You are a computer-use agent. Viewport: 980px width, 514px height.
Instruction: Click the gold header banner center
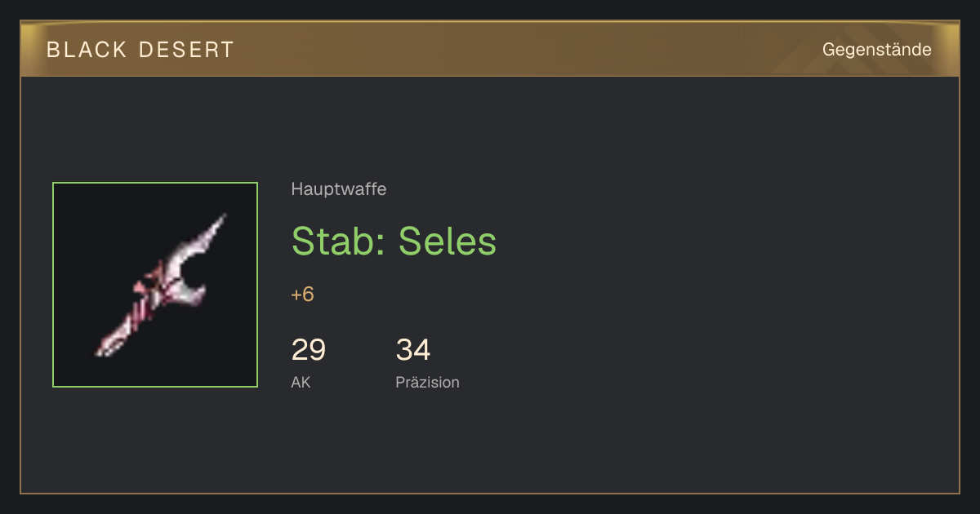(490, 49)
